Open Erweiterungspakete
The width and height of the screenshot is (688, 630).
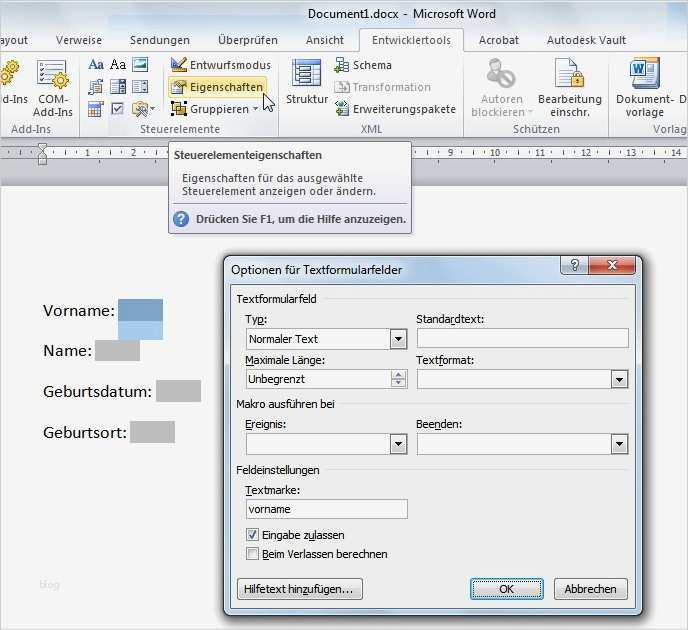click(x=395, y=109)
